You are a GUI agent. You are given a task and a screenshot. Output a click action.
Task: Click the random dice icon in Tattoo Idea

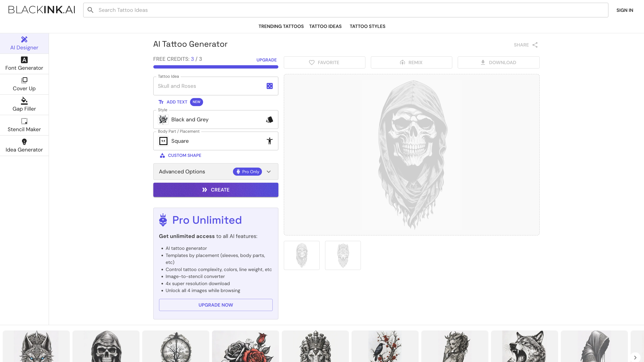(x=269, y=86)
